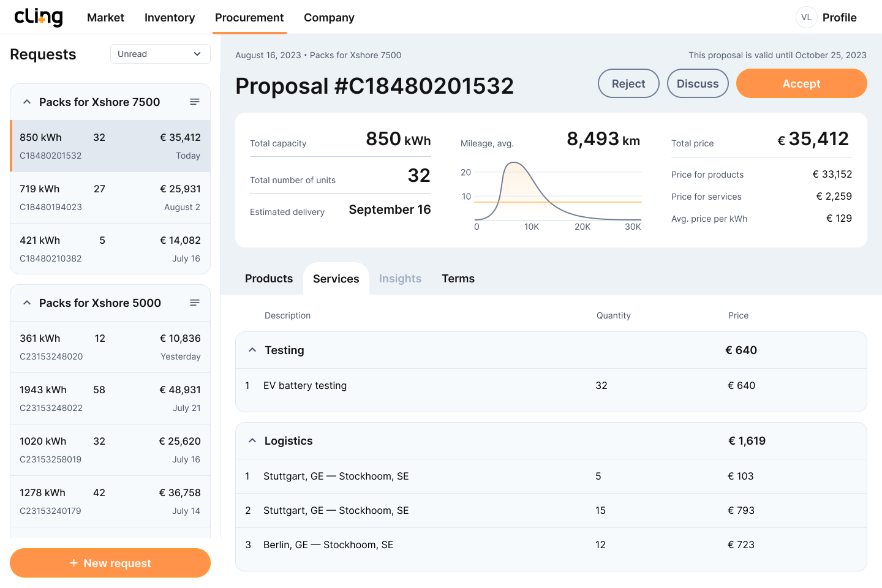This screenshot has height=588, width=882.
Task: Reject the proposal
Action: tap(628, 83)
